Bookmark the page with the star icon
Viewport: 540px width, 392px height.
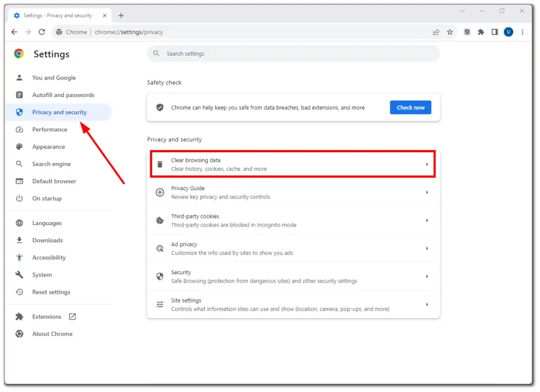point(450,32)
